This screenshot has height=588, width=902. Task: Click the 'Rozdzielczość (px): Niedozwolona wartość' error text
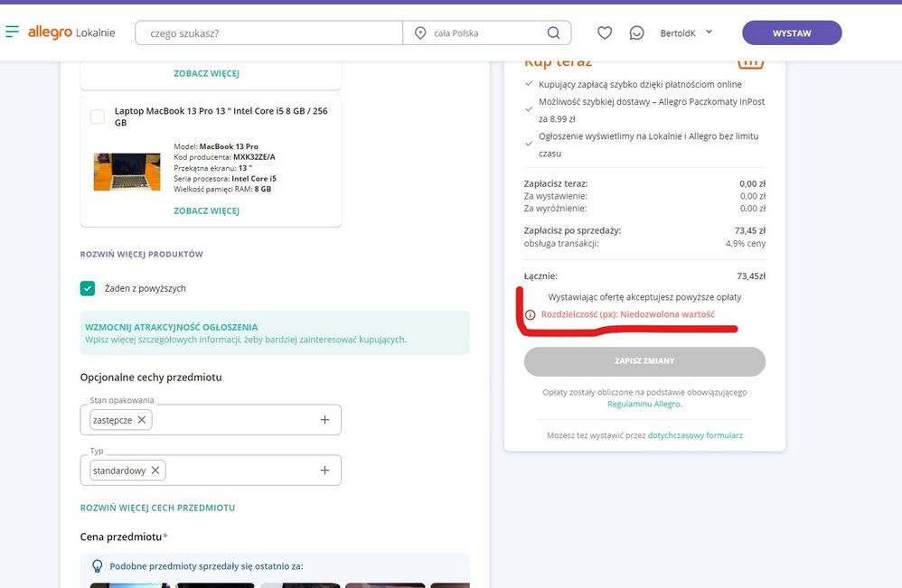628,314
